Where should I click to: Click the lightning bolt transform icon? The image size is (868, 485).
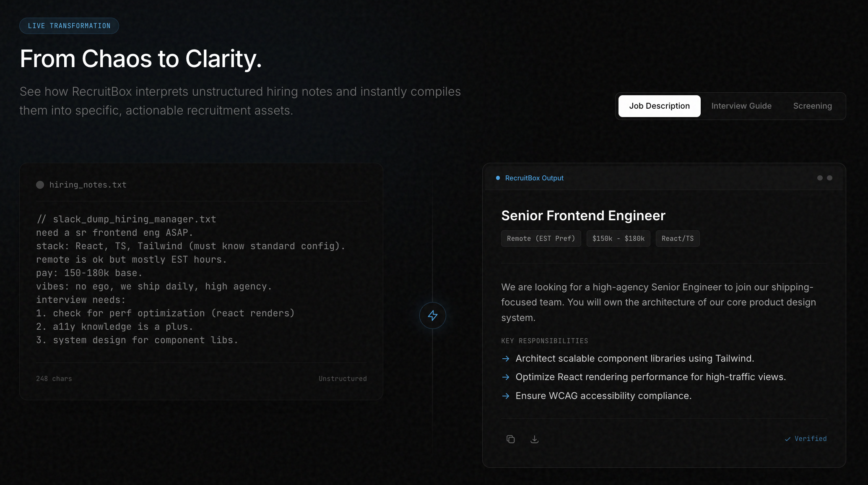432,316
